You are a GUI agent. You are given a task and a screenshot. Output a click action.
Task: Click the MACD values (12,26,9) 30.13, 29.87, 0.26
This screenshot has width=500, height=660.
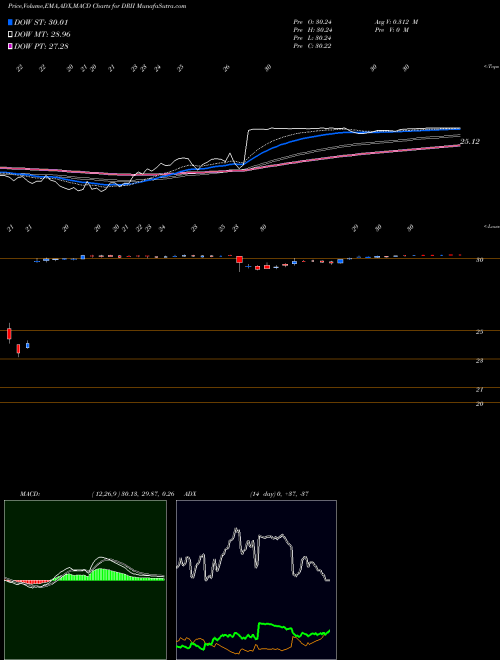click(x=133, y=494)
